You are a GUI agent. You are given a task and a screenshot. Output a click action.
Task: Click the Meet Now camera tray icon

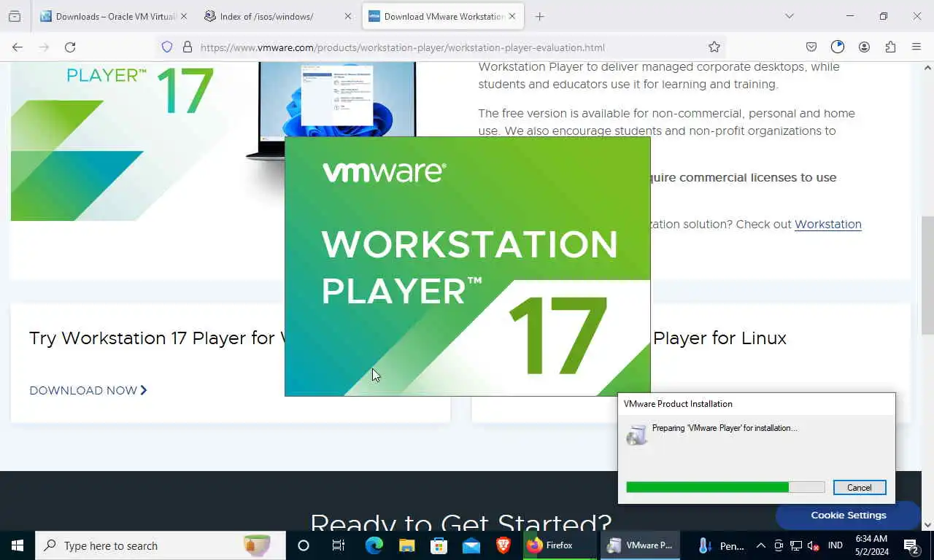(779, 545)
